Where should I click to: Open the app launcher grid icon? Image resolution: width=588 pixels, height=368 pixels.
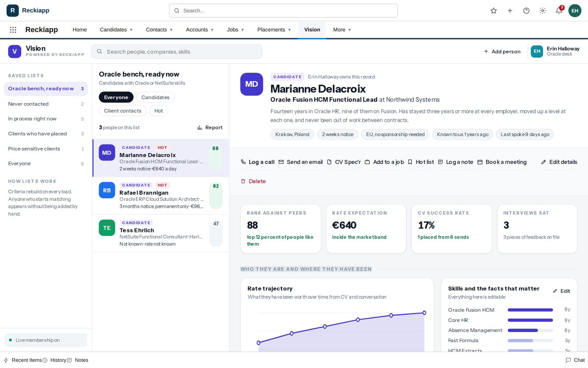point(13,30)
